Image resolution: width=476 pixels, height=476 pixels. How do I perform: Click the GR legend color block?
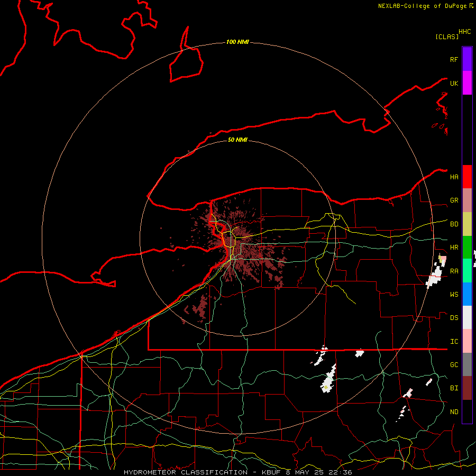[x=467, y=200]
